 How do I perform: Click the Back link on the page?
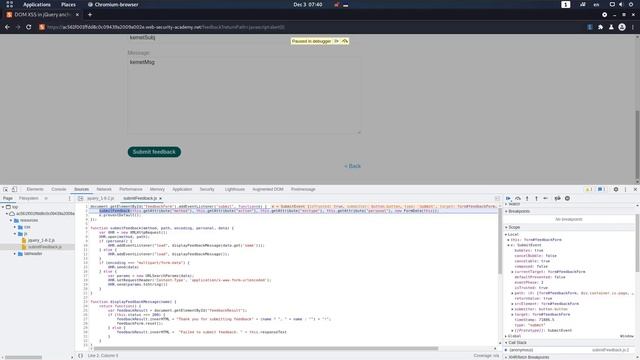[352, 166]
